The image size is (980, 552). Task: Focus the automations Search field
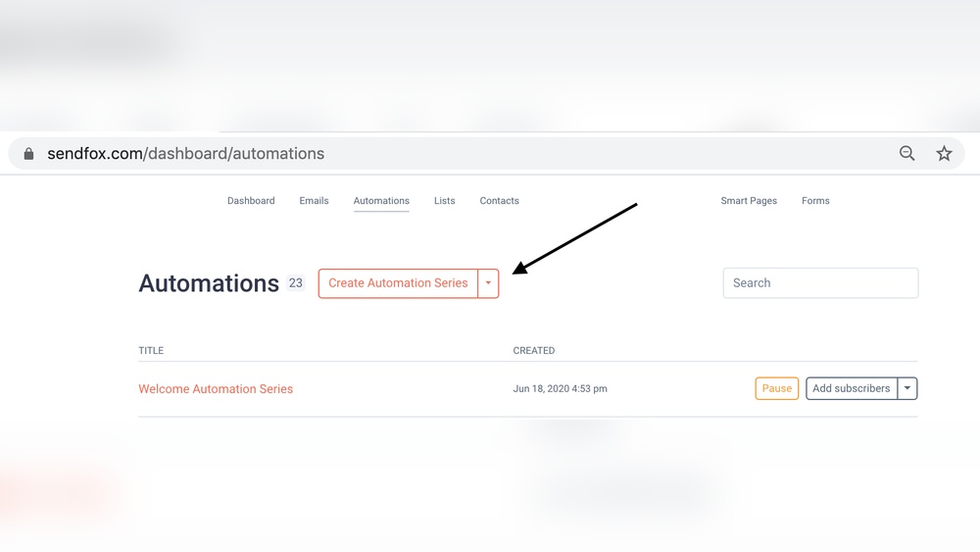pyautogui.click(x=820, y=283)
